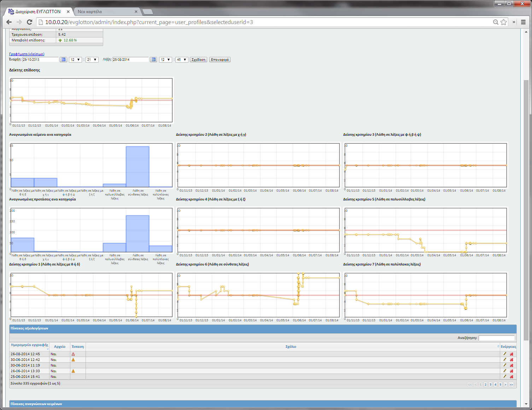The image size is (532, 410).
Task: Close the Νέα καρτέλα tab
Action: (x=136, y=12)
